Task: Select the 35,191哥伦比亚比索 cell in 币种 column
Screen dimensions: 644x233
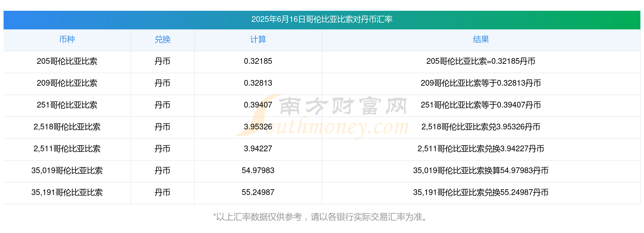Action: click(x=67, y=192)
